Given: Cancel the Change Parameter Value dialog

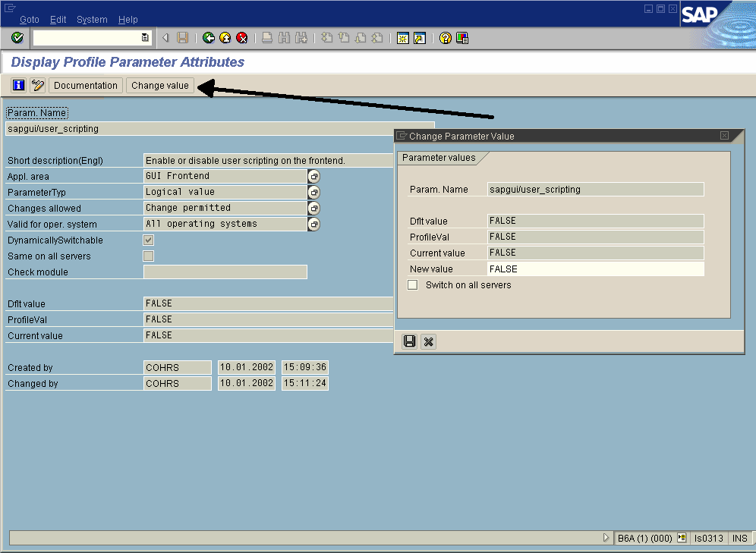Looking at the screenshot, I should [428, 342].
